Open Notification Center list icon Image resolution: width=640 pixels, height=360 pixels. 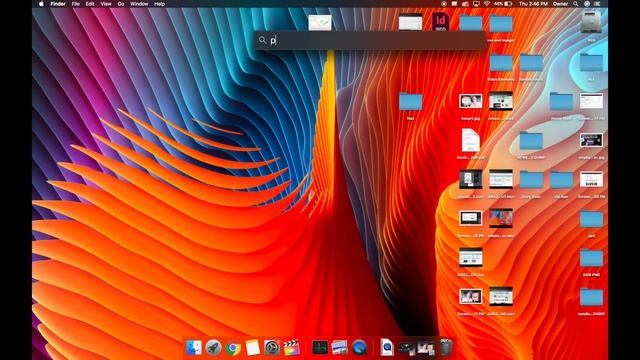[597, 4]
